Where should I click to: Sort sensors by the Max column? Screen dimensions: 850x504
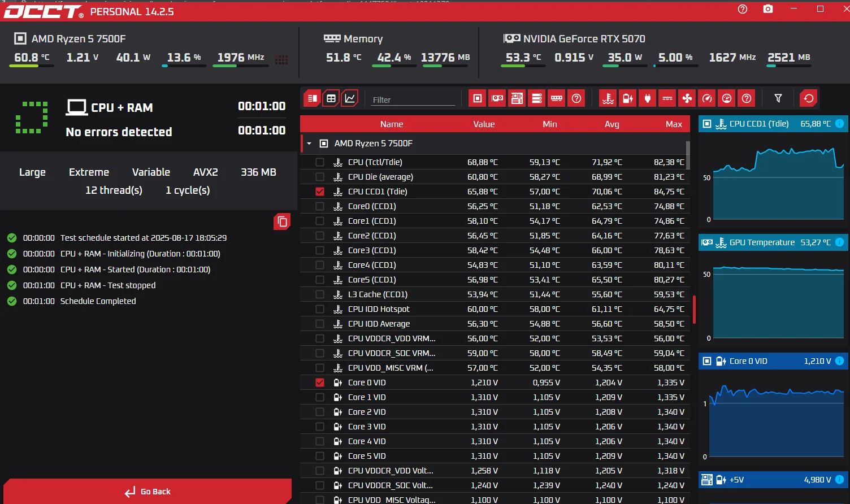pos(674,124)
